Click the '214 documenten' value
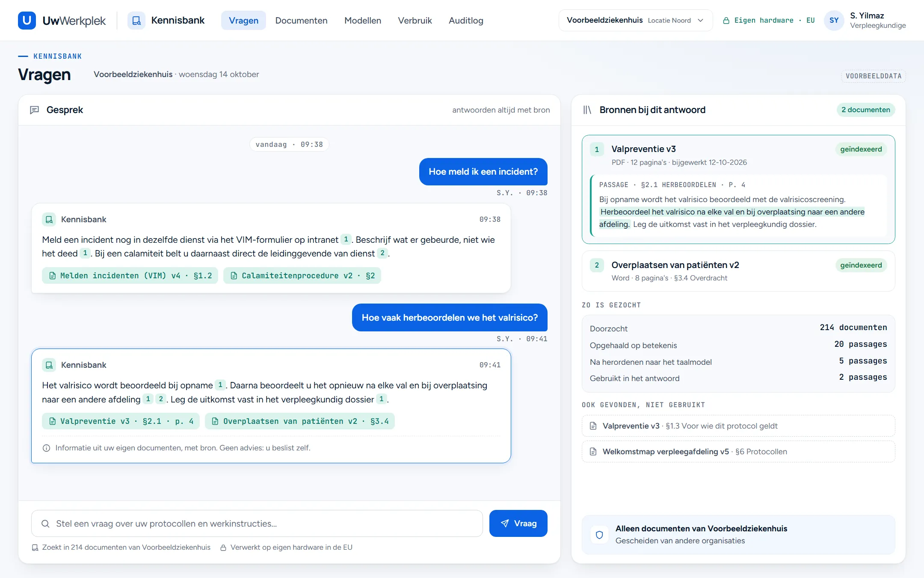The image size is (924, 578). [853, 328]
